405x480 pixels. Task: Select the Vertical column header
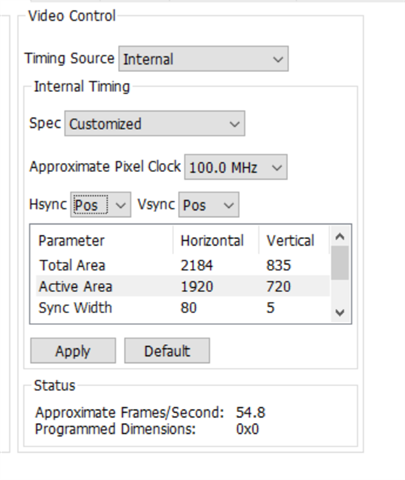pyautogui.click(x=294, y=241)
